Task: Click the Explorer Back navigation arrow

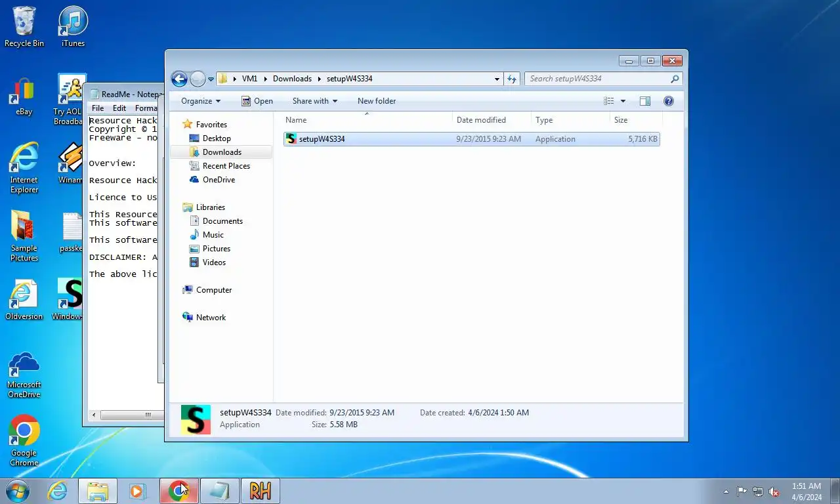Action: pyautogui.click(x=179, y=79)
